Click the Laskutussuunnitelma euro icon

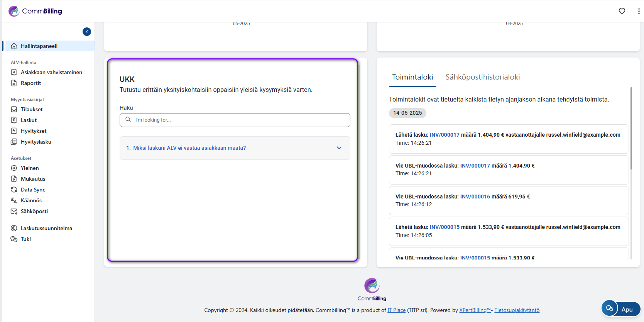14,228
